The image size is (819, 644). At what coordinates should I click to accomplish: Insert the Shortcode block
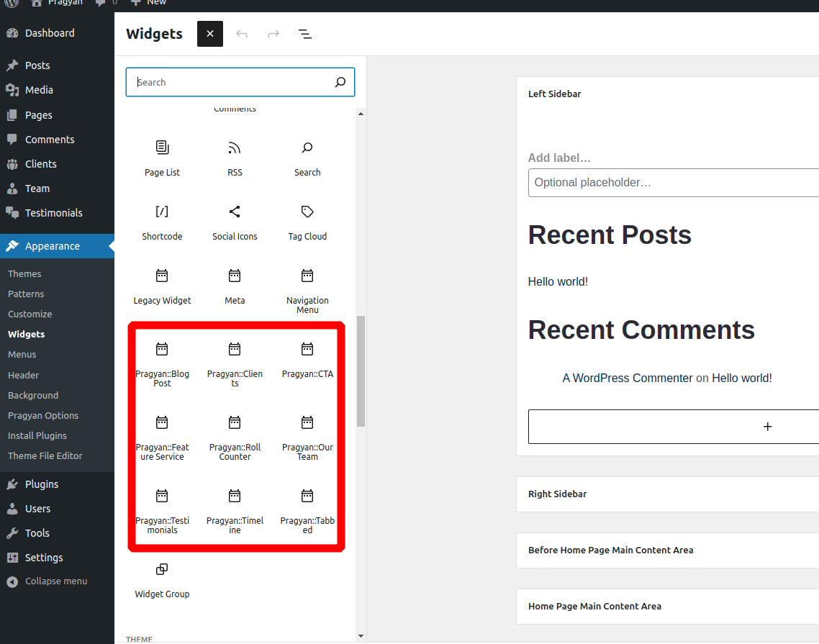pyautogui.click(x=162, y=223)
